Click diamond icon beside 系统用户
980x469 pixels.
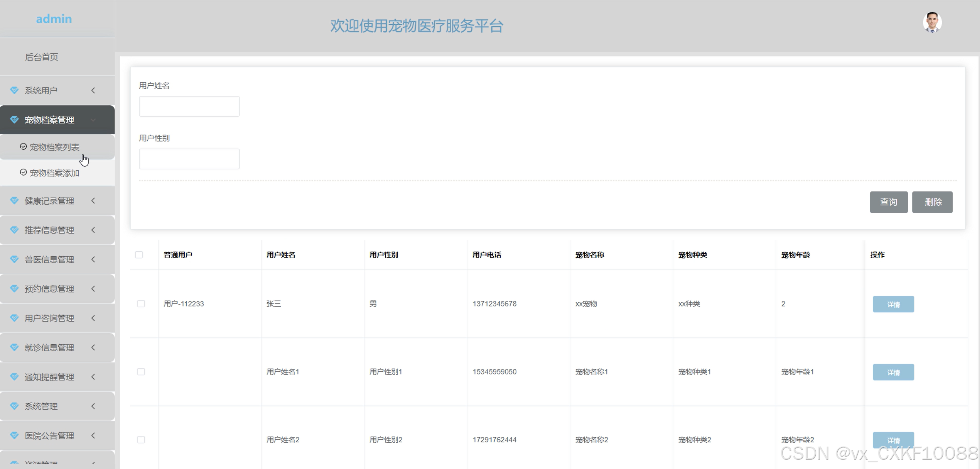15,90
